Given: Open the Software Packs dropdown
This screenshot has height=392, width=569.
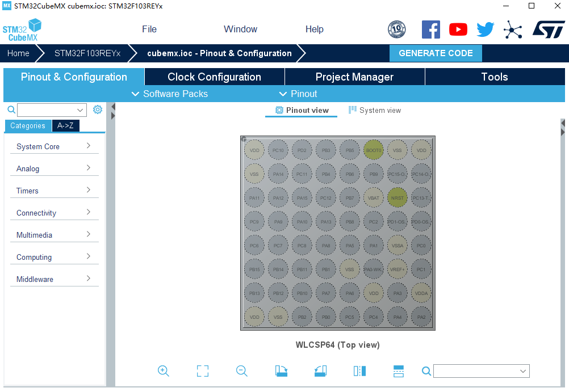Looking at the screenshot, I should [169, 94].
